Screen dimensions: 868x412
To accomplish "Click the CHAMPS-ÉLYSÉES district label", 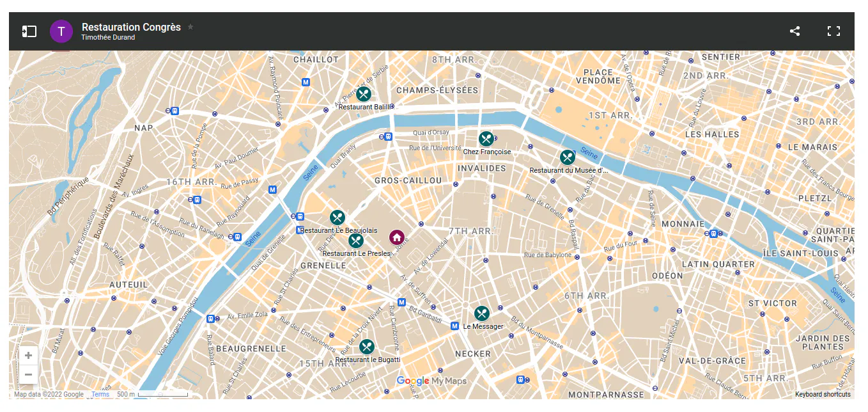I will [x=437, y=90].
